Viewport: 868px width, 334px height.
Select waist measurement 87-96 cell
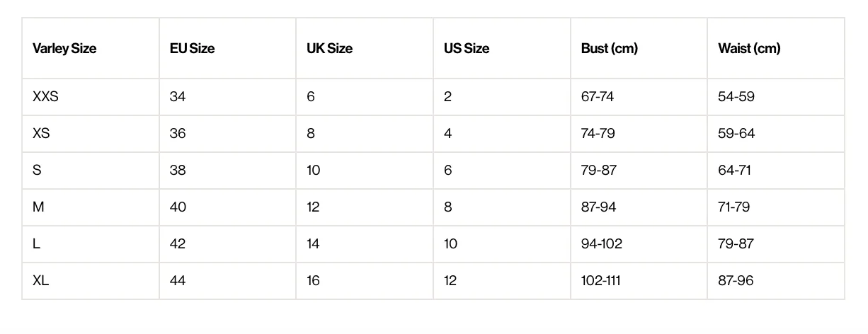tap(776, 281)
